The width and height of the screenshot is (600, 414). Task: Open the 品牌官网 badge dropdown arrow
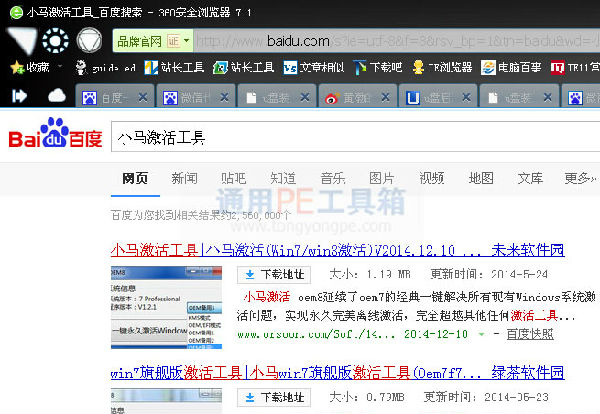(x=187, y=41)
